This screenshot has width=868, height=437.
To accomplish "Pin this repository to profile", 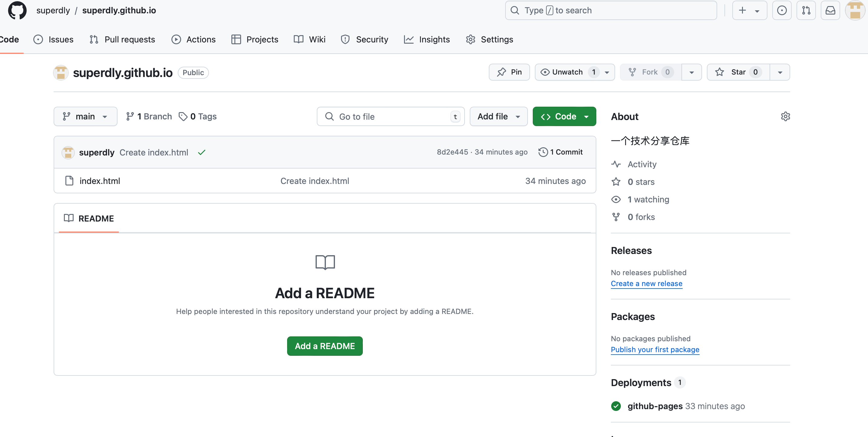I will 509,72.
